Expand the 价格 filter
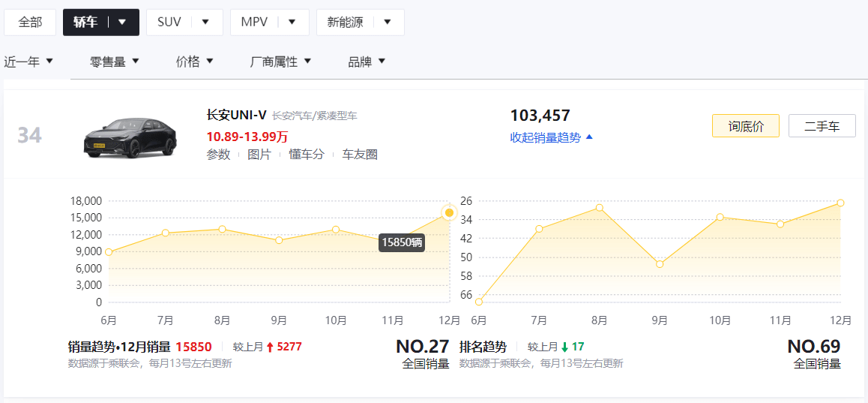Image resolution: width=868 pixels, height=403 pixels. 195,62
